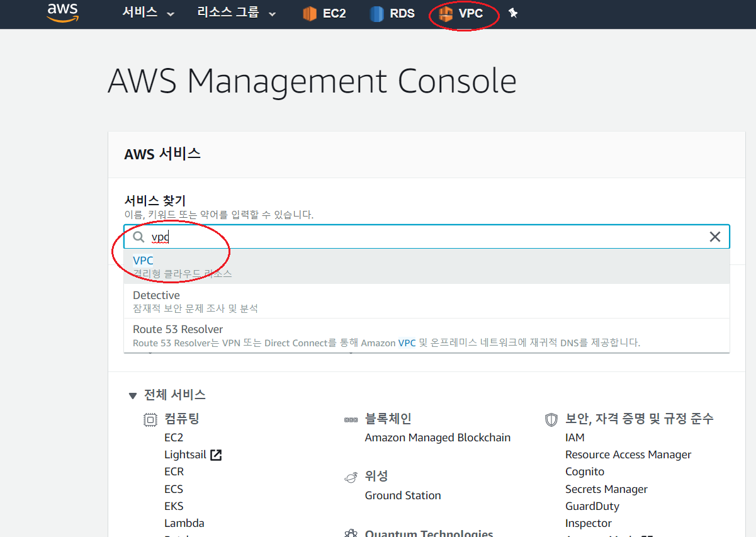Open the ECR service link

[x=174, y=472]
